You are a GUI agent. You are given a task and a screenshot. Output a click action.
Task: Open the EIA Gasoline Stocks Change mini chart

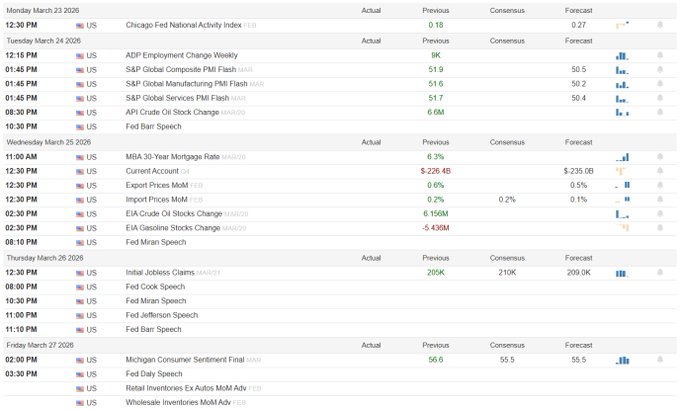pos(622,228)
